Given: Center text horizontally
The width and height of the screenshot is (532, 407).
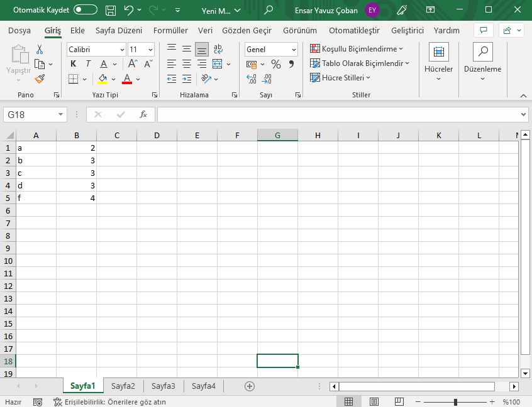Looking at the screenshot, I should tap(187, 63).
